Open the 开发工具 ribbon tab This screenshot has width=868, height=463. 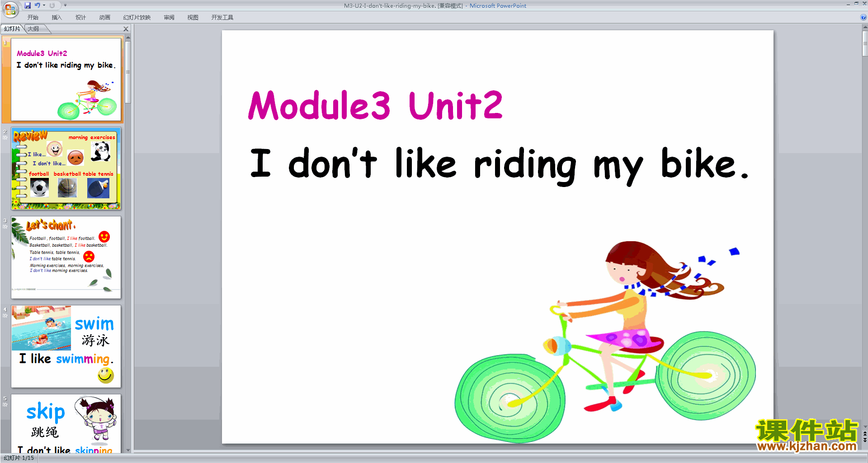[222, 18]
